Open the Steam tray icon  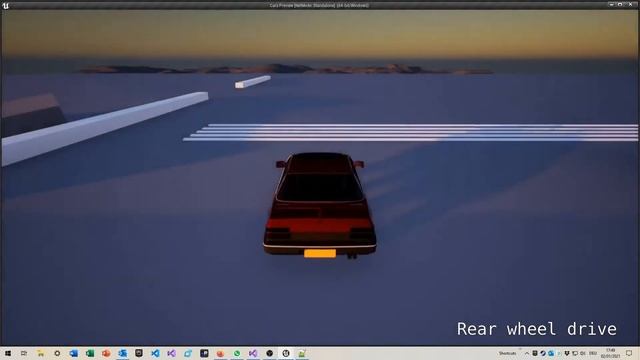click(543, 353)
